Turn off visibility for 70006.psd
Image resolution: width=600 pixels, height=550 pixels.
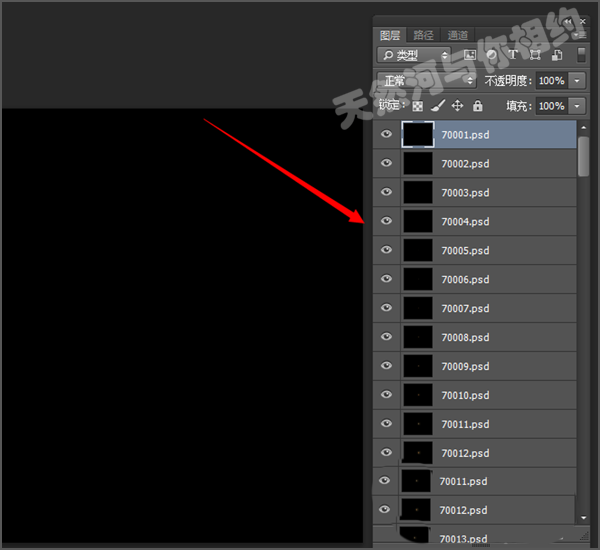(x=386, y=278)
